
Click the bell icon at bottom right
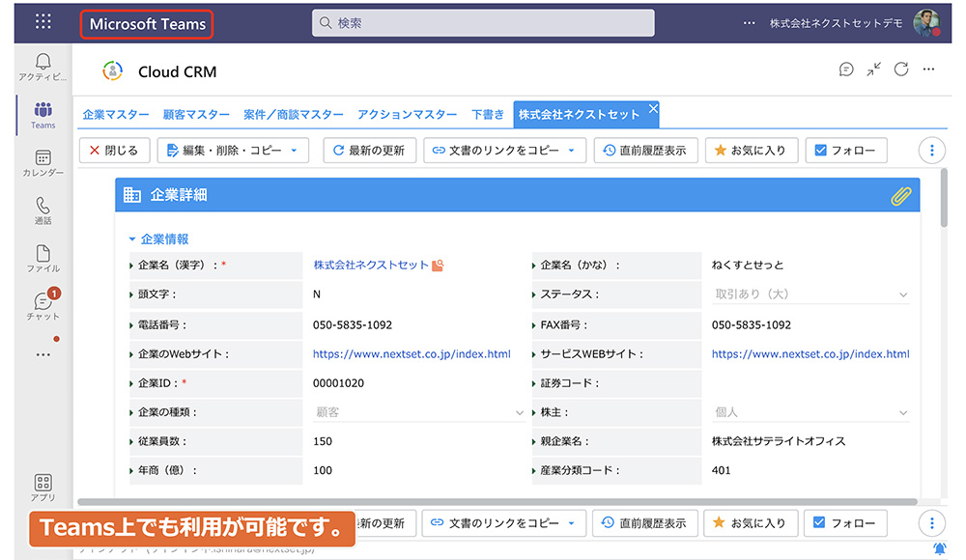[x=940, y=548]
